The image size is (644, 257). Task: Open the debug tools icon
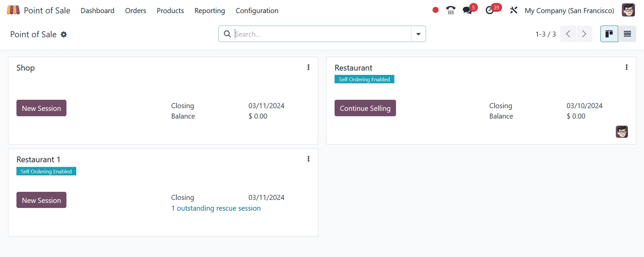pos(513,10)
